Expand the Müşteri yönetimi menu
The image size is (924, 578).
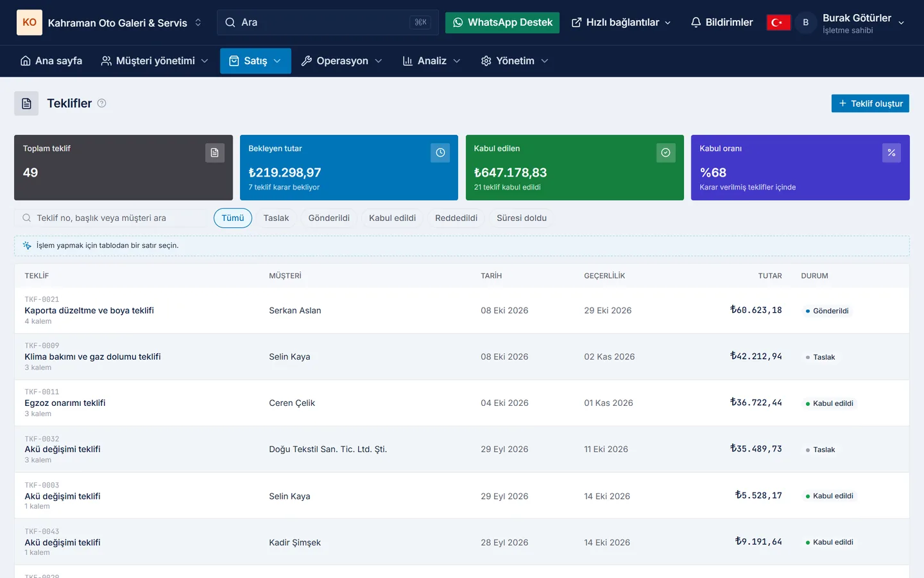tap(155, 61)
